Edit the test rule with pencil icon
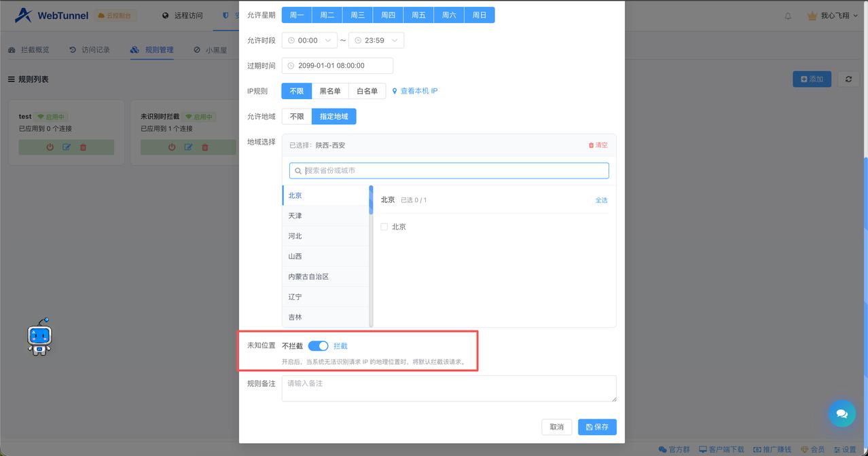Viewport: 868px width, 456px height. (x=67, y=147)
